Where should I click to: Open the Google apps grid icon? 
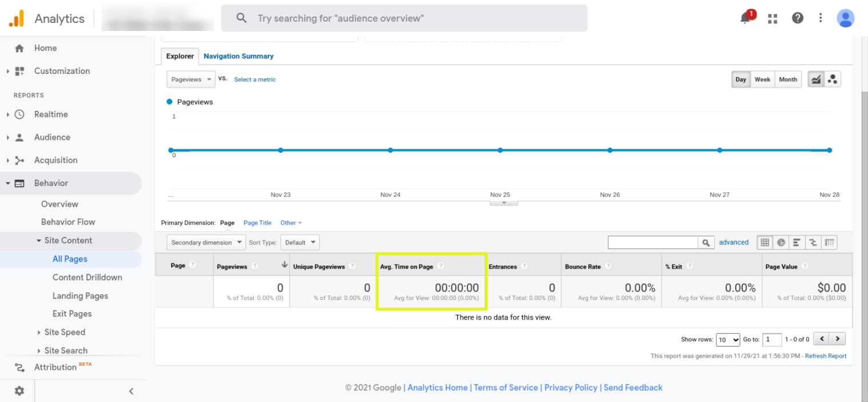tap(772, 18)
